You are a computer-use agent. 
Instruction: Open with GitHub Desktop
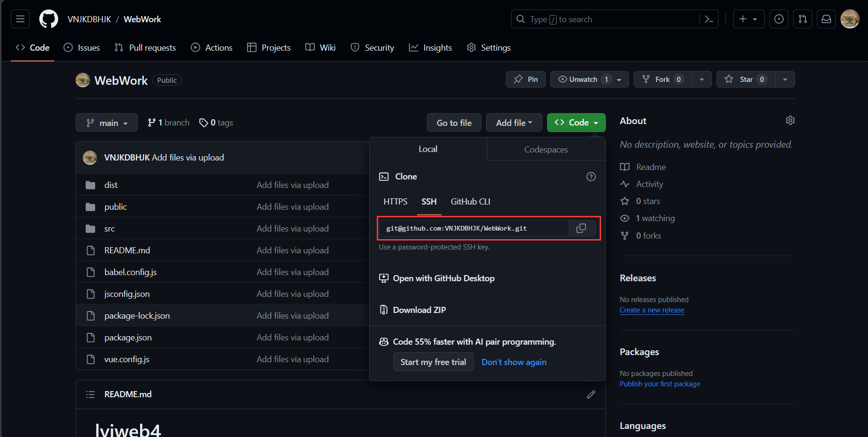tap(437, 278)
